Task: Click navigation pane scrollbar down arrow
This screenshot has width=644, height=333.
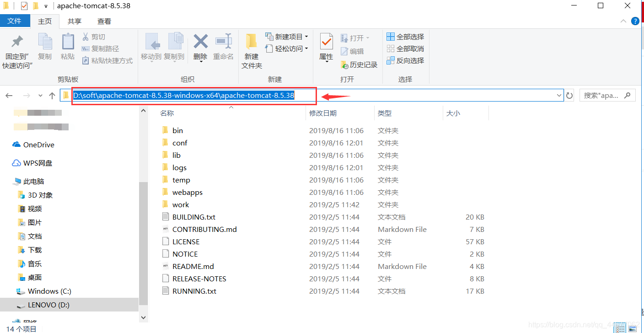Action: [143, 317]
